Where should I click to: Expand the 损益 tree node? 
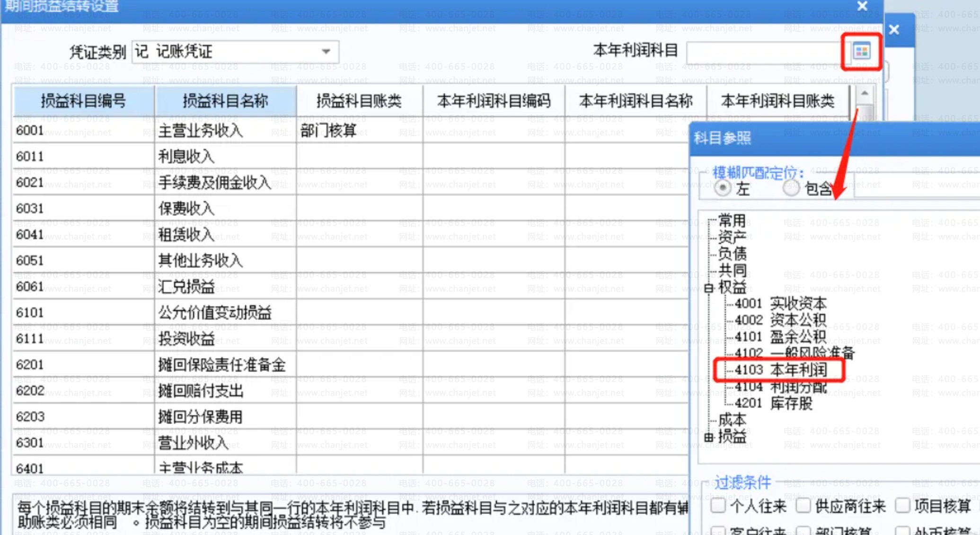[x=709, y=437]
